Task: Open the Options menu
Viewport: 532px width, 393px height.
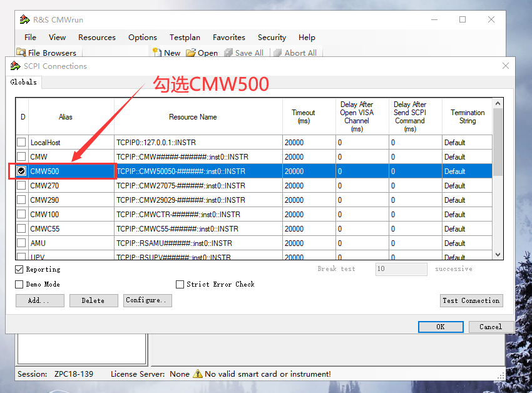Action: pos(143,38)
